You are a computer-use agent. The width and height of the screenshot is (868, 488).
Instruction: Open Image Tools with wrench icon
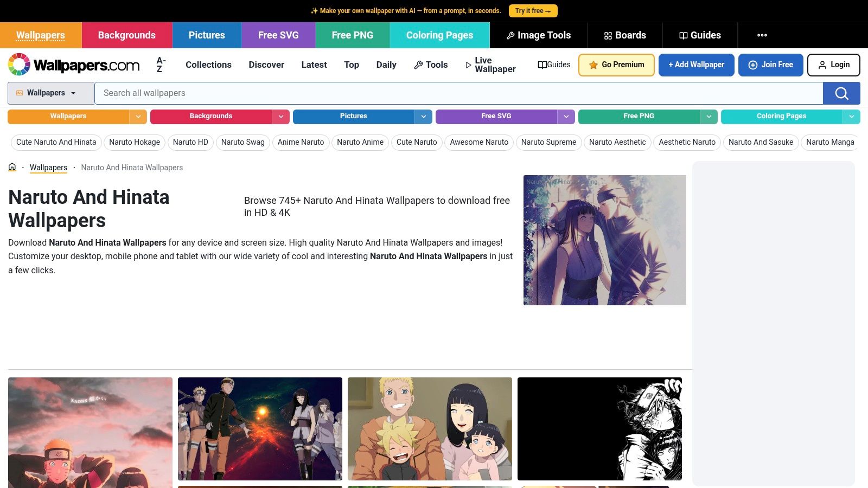coord(538,35)
